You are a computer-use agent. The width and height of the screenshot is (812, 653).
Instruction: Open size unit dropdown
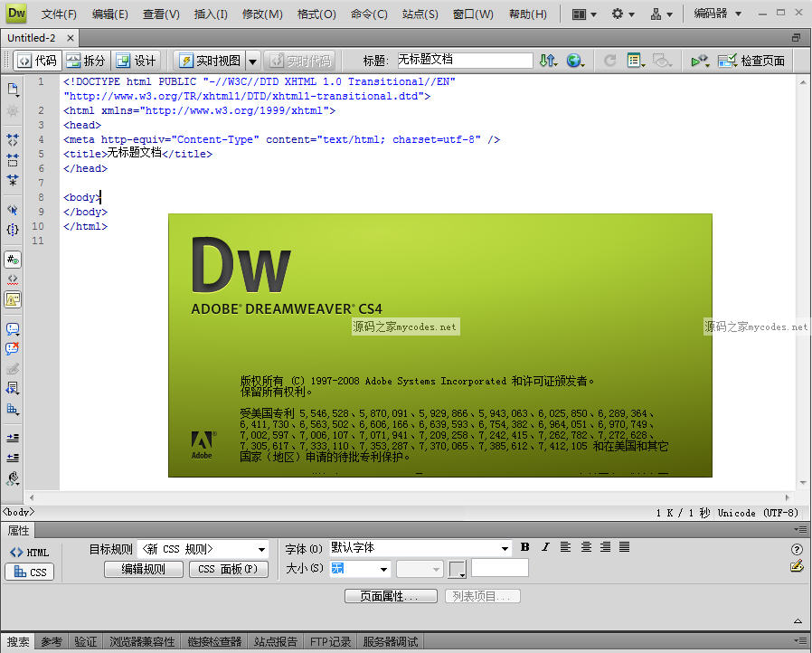(x=420, y=569)
